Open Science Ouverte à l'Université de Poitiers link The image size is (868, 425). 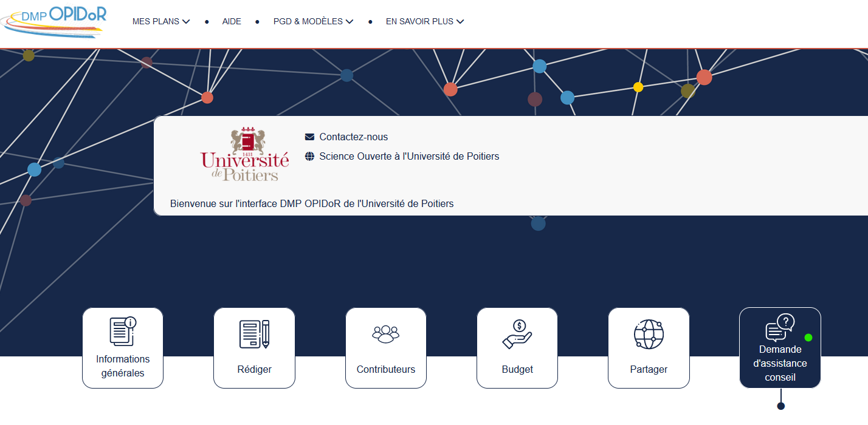point(409,157)
